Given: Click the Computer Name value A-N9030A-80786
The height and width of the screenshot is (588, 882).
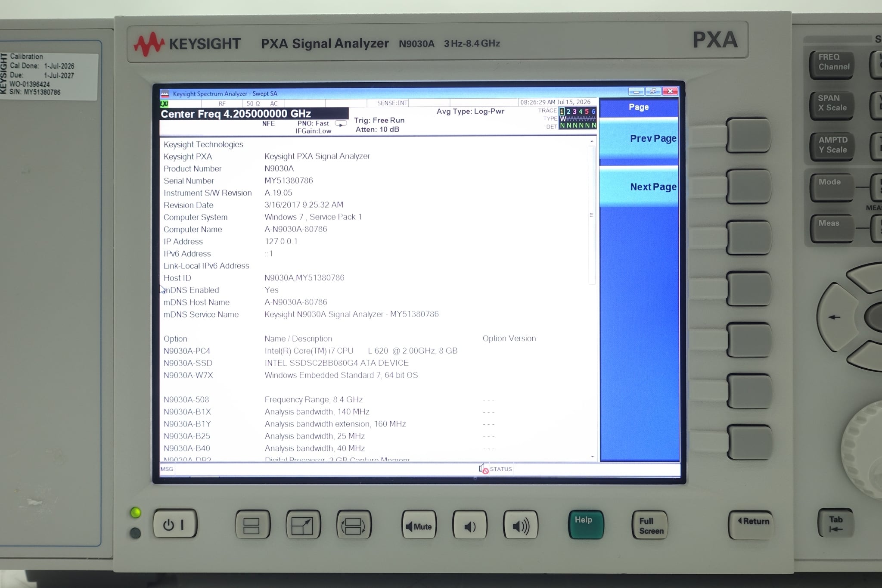Looking at the screenshot, I should (296, 229).
